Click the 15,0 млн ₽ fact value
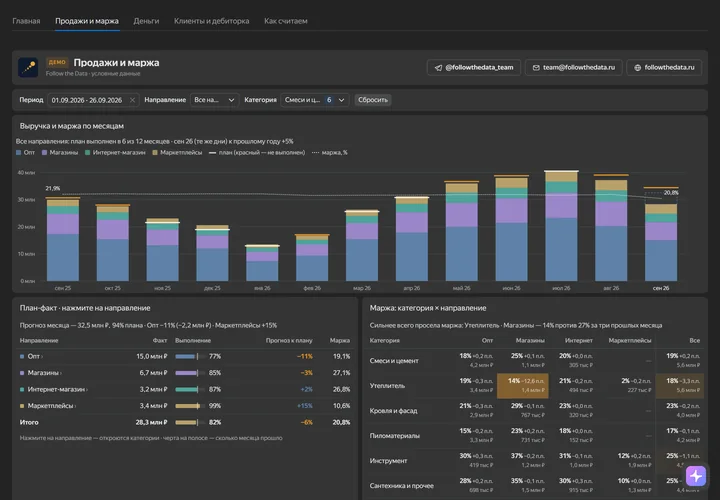This screenshot has width=720, height=500. coord(152,356)
